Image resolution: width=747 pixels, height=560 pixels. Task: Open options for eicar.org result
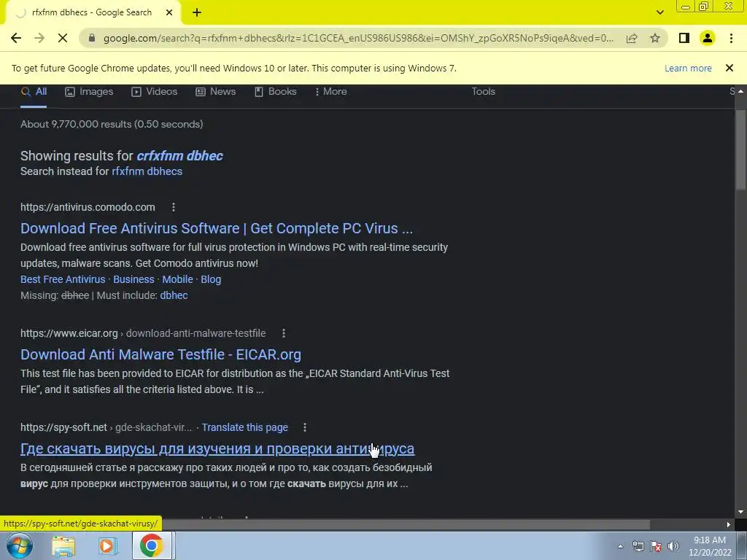284,333
